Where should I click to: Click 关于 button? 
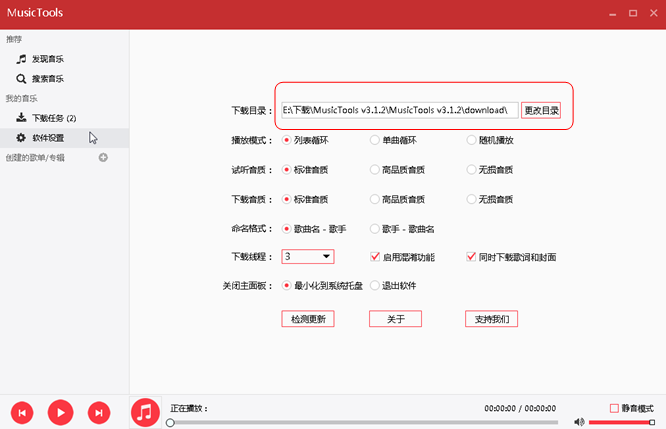(395, 319)
